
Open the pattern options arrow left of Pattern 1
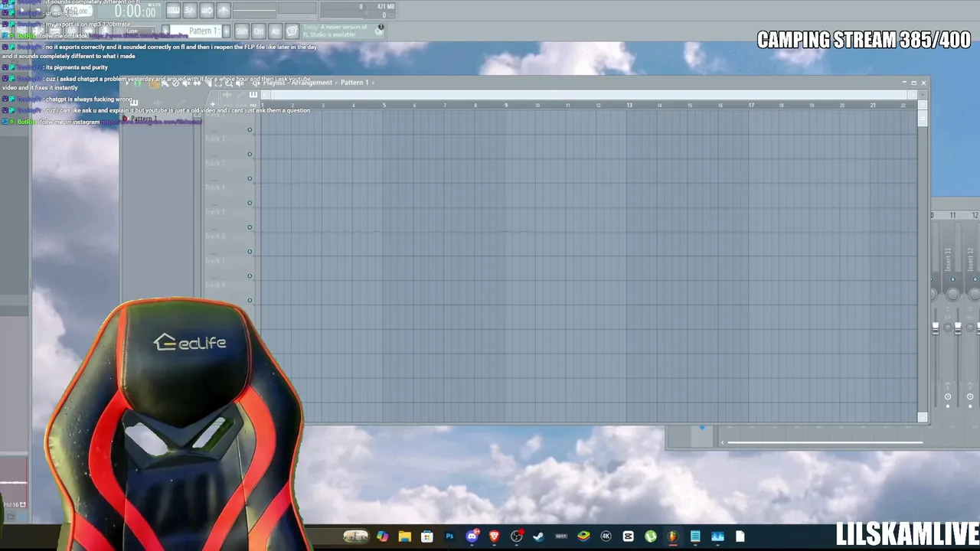pyautogui.click(x=165, y=31)
